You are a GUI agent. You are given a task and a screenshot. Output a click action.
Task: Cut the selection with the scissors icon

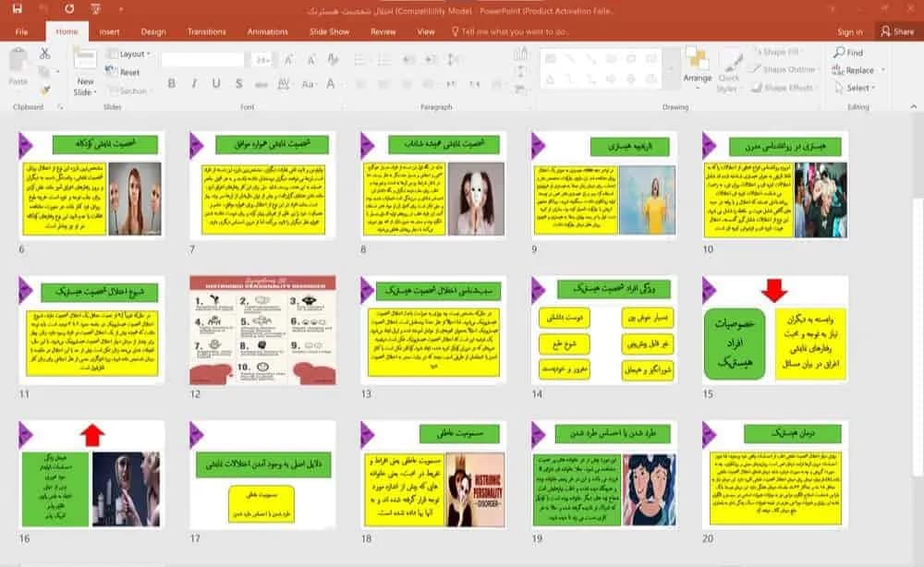[x=44, y=54]
